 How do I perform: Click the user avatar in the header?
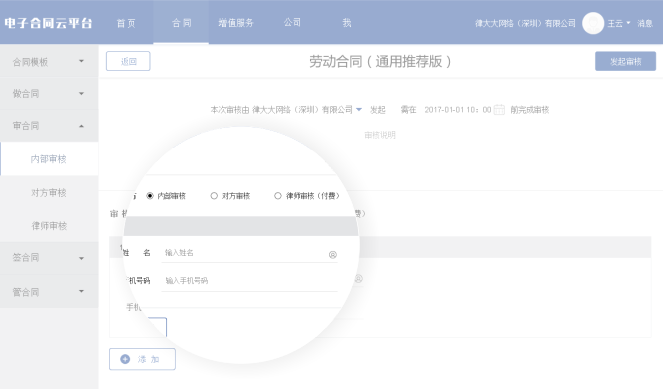pos(593,23)
